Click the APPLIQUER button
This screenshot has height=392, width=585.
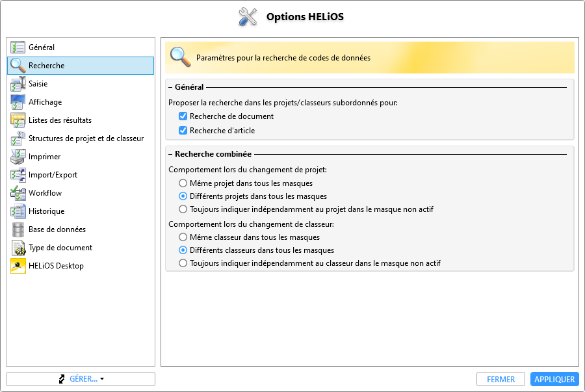[554, 379]
